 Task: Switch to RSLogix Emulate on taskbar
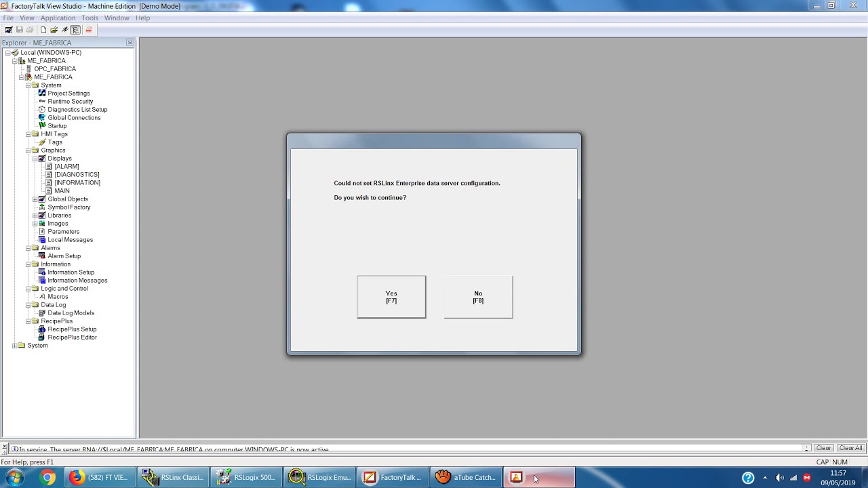click(319, 477)
